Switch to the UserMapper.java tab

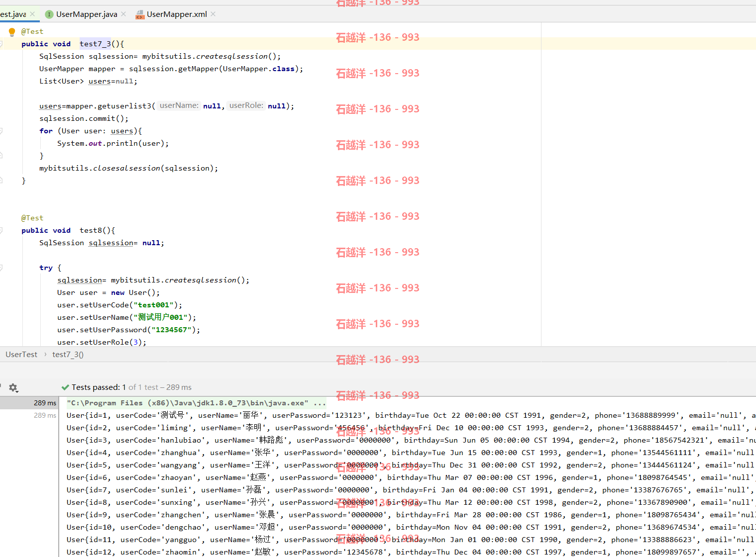[87, 14]
